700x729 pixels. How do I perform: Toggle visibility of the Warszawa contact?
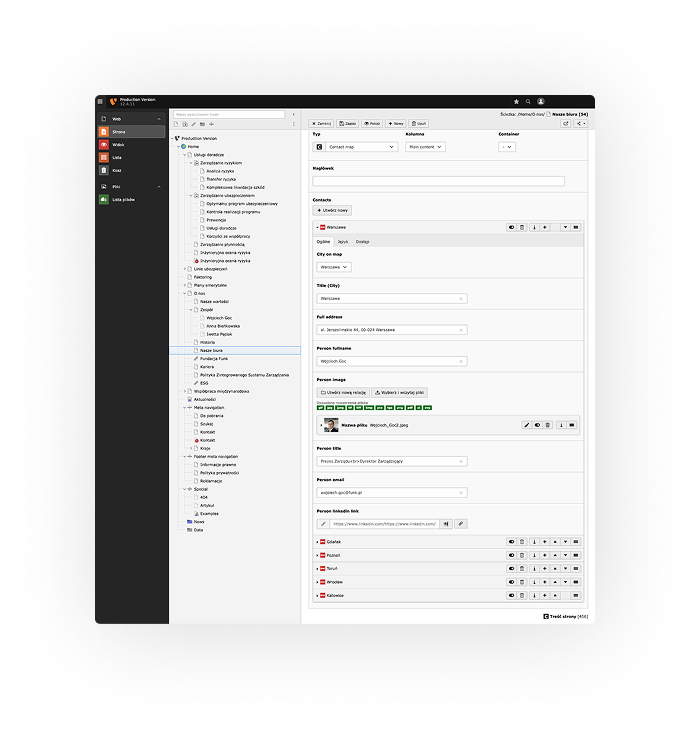point(510,227)
